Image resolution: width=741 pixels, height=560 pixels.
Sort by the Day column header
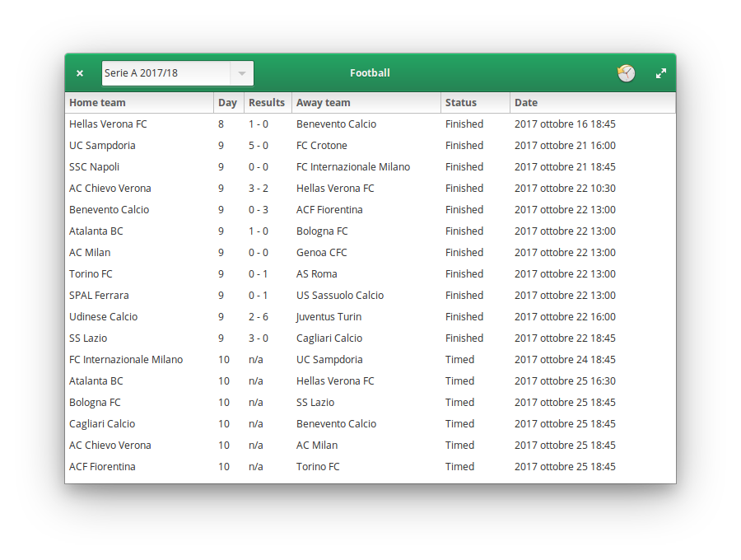coord(229,103)
